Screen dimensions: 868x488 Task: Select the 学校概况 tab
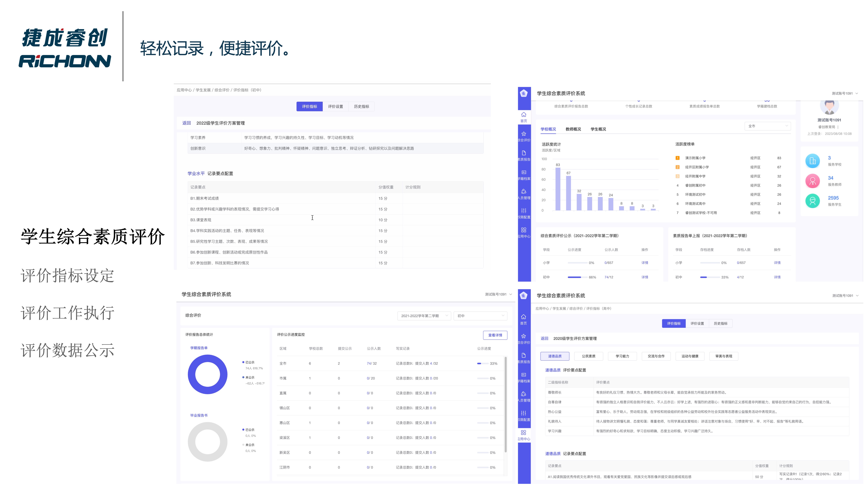tap(548, 129)
